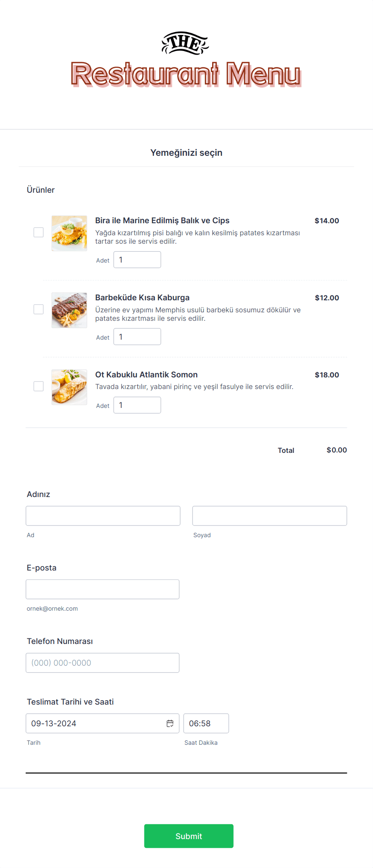Click the Ot Kabuklu Atlantik Somon title
This screenshot has height=868, width=373.
[x=146, y=375]
